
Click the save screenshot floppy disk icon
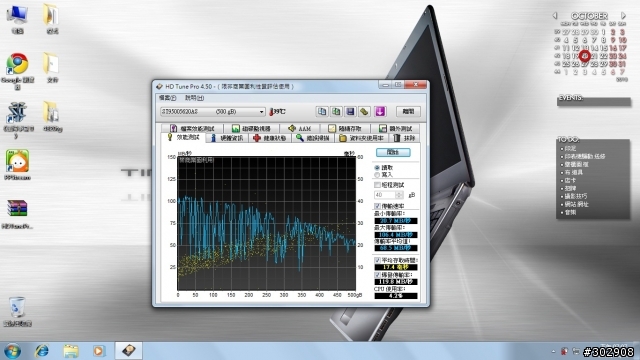click(350, 111)
